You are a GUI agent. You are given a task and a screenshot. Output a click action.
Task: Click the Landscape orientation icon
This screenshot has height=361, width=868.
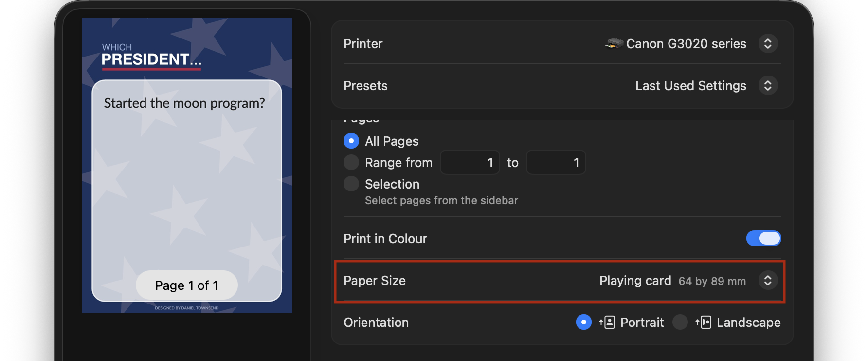point(704,322)
